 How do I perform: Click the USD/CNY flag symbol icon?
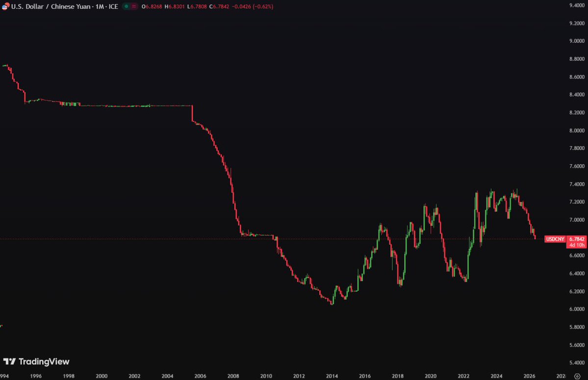pos(5,6)
